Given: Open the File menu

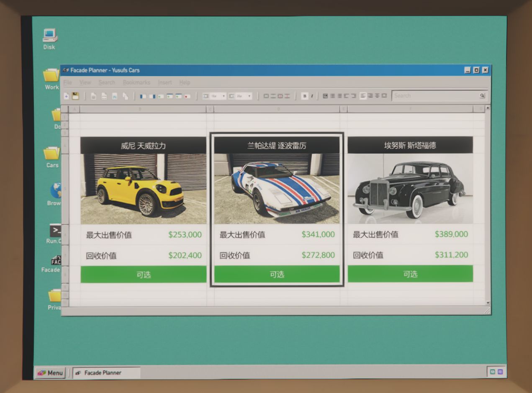Looking at the screenshot, I should [x=67, y=82].
